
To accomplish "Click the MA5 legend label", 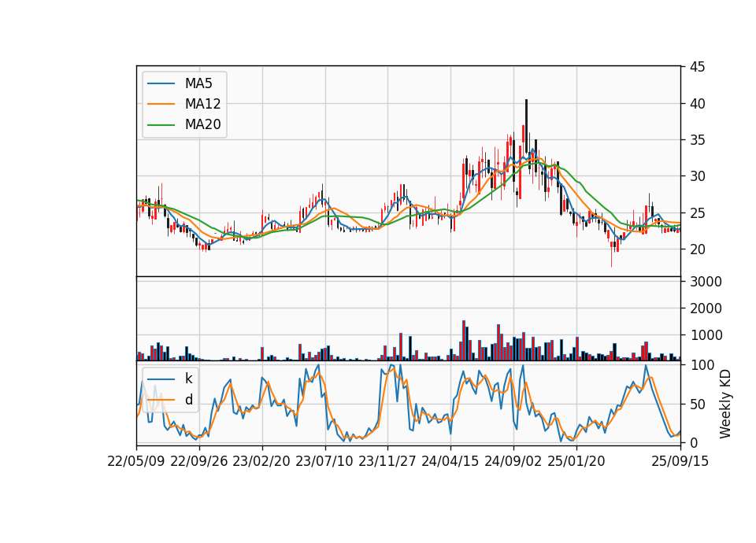I will click(198, 83).
